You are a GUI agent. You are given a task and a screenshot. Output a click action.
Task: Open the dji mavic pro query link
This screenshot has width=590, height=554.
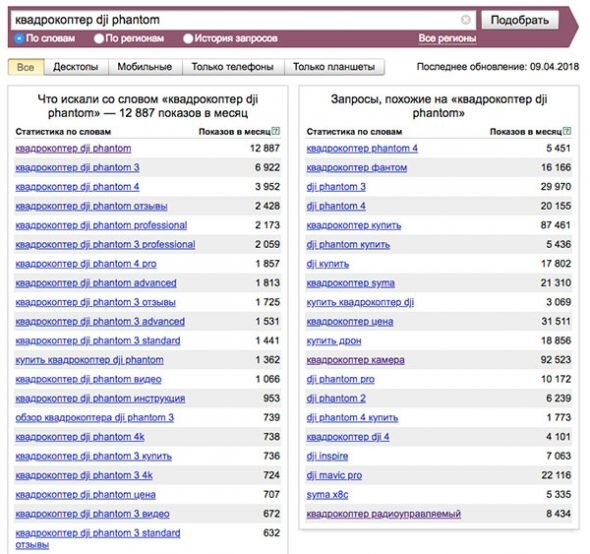334,475
